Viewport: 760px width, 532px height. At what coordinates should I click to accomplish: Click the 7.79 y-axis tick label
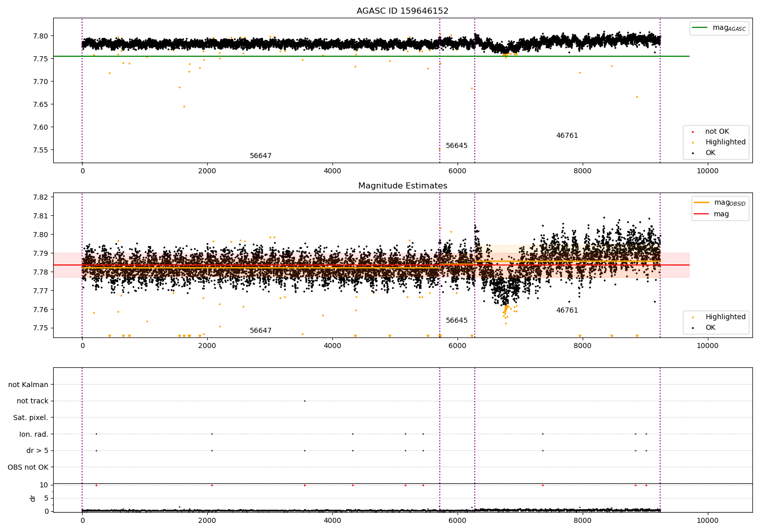point(41,253)
